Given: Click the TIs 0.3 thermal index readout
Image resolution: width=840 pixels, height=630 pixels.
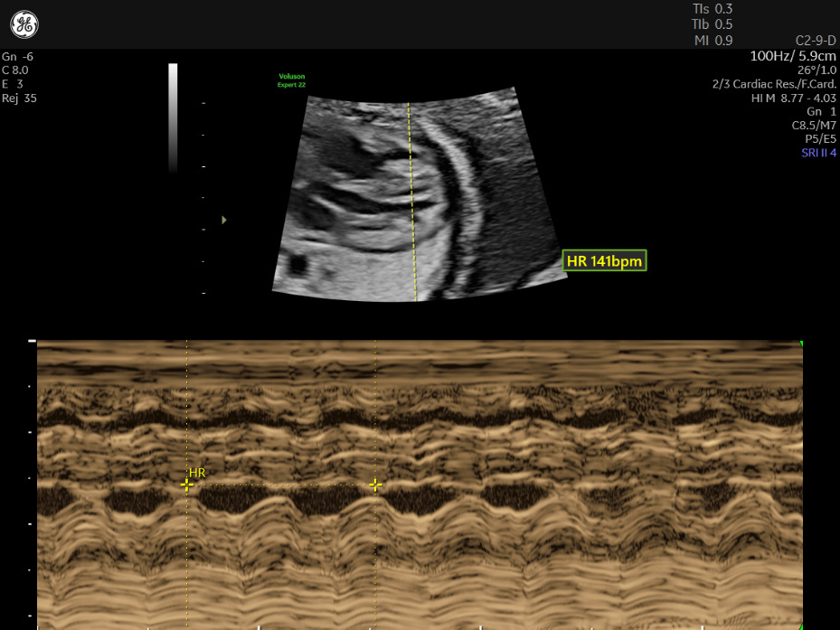Looking at the screenshot, I should [712, 8].
